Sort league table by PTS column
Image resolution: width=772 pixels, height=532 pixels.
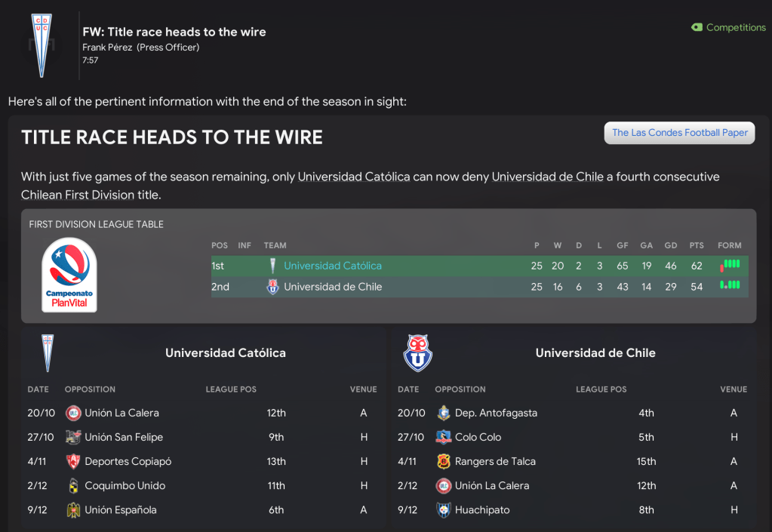696,245
